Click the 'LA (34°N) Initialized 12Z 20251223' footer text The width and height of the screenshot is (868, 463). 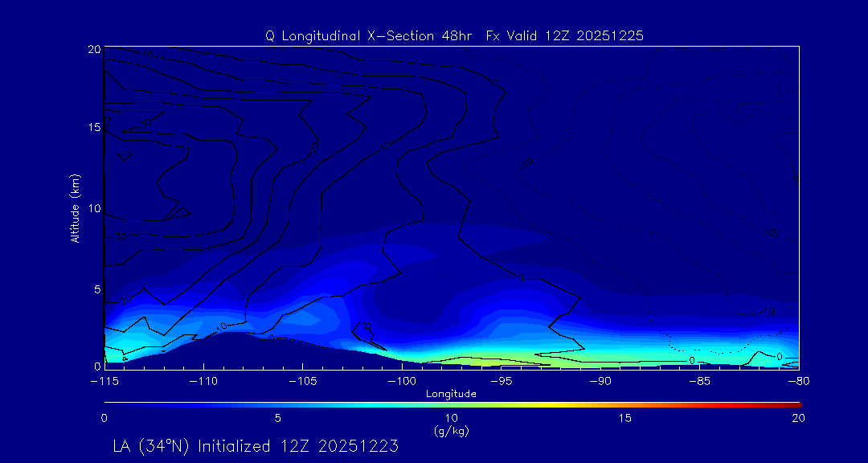click(x=256, y=446)
